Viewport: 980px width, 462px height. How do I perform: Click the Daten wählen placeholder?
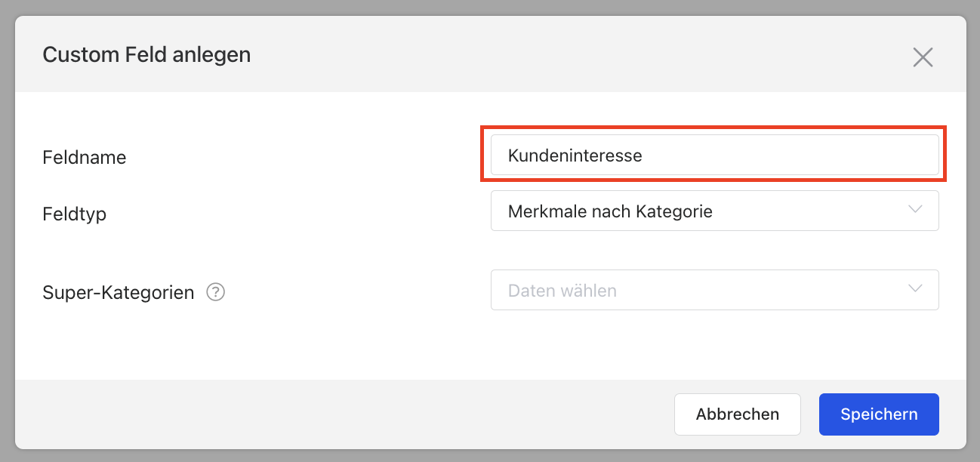point(562,291)
